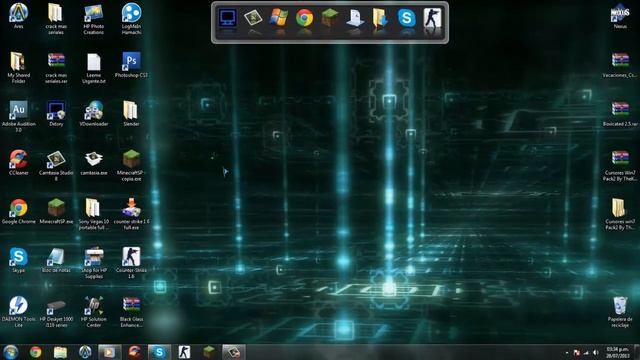Open the volume control in tray
Image resolution: width=640 pixels, height=360 pixels.
(x=596, y=352)
